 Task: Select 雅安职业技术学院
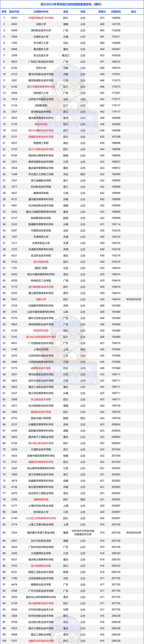[41, 412]
